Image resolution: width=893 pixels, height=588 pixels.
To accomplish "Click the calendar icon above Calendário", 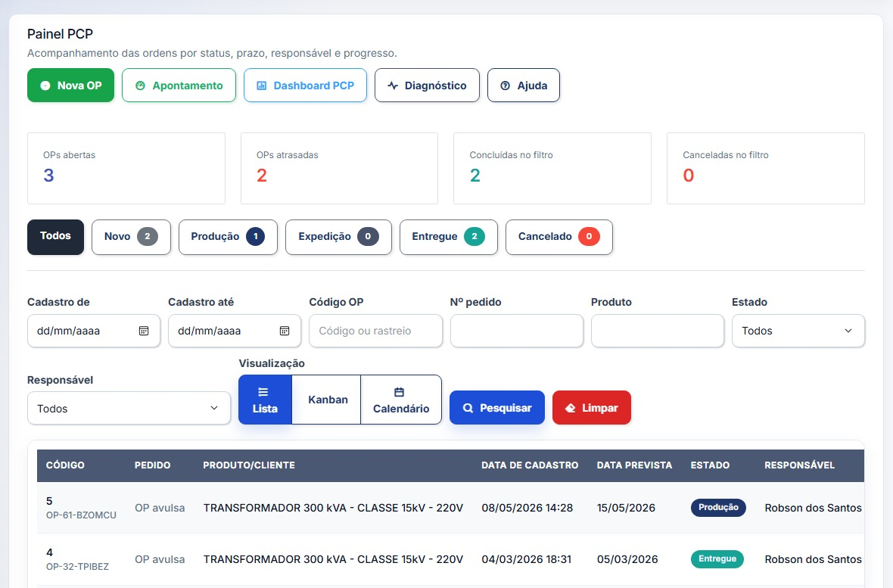I will 400,392.
